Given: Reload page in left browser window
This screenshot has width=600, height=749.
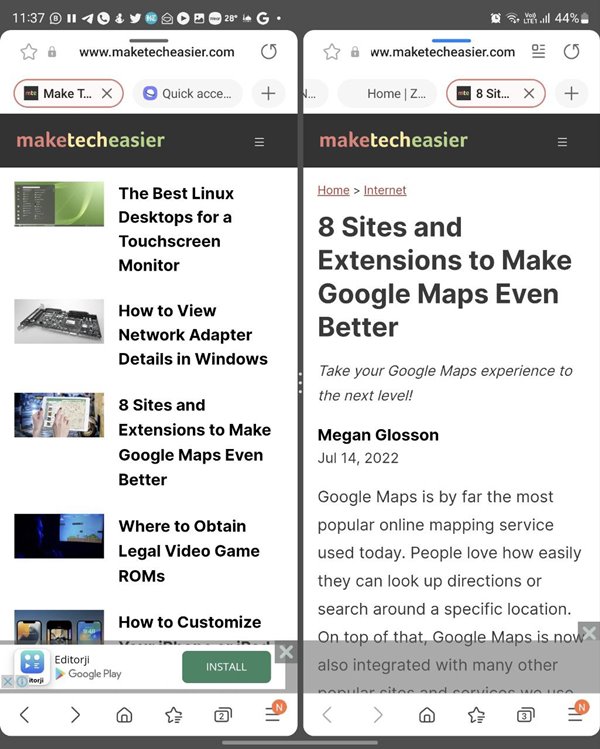Looking at the screenshot, I should coord(269,52).
